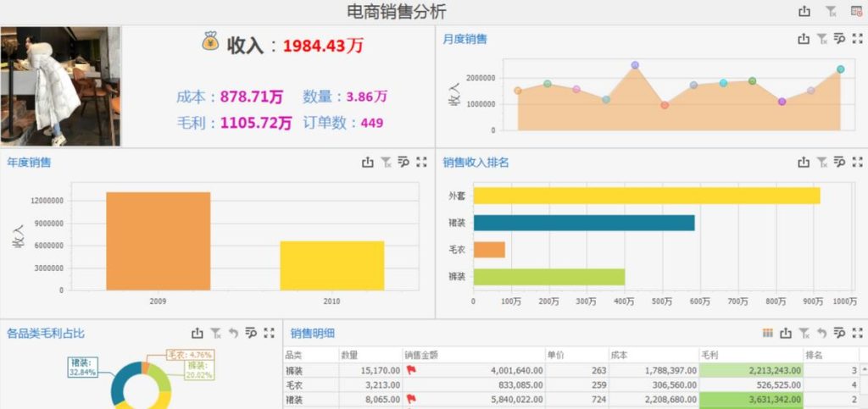Select the yellow 2010 bar in 年度销售

[332, 265]
